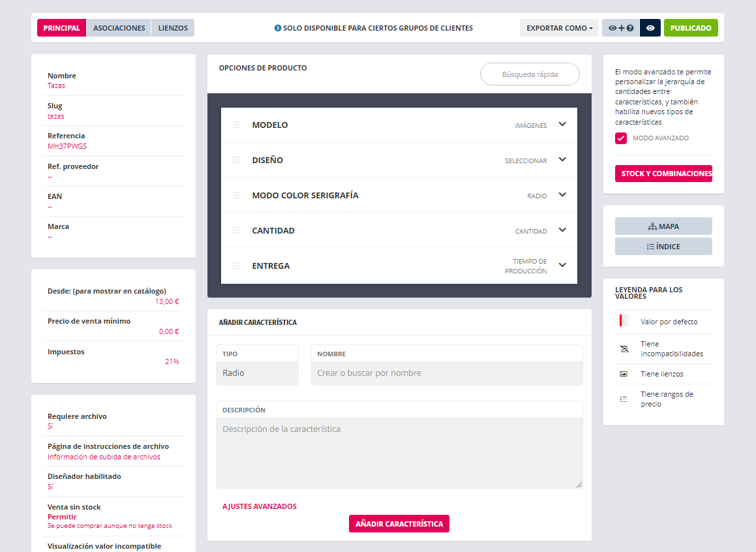Expand the MODELO feature row chevron
This screenshot has height=552, width=756.
[562, 125]
